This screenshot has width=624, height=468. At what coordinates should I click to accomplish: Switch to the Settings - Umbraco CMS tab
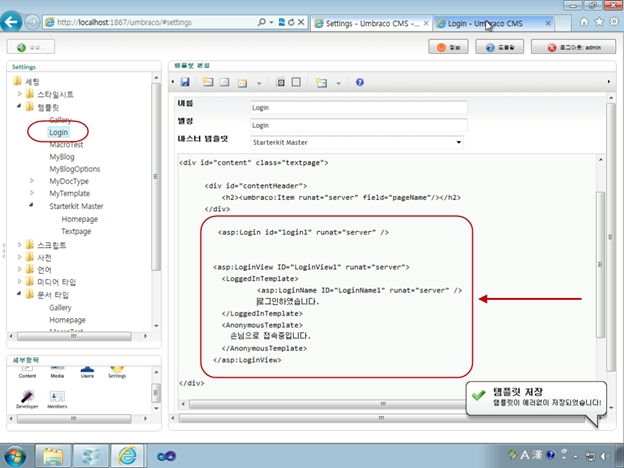(371, 23)
